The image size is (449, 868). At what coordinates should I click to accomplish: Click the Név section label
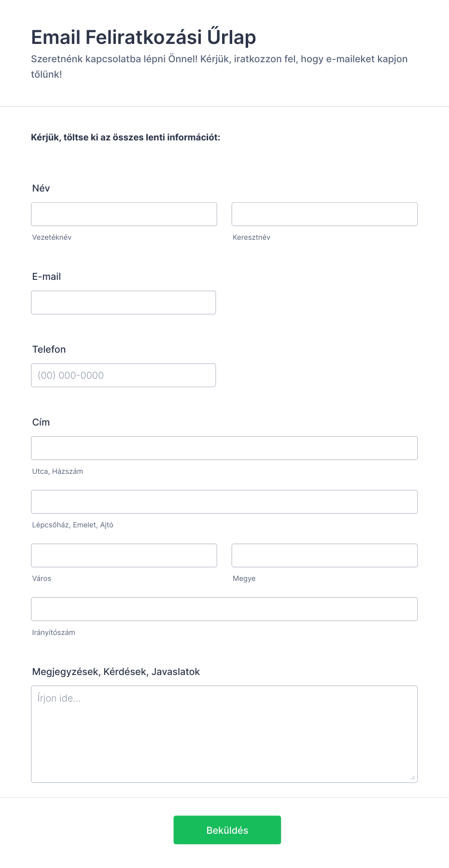pyautogui.click(x=41, y=188)
